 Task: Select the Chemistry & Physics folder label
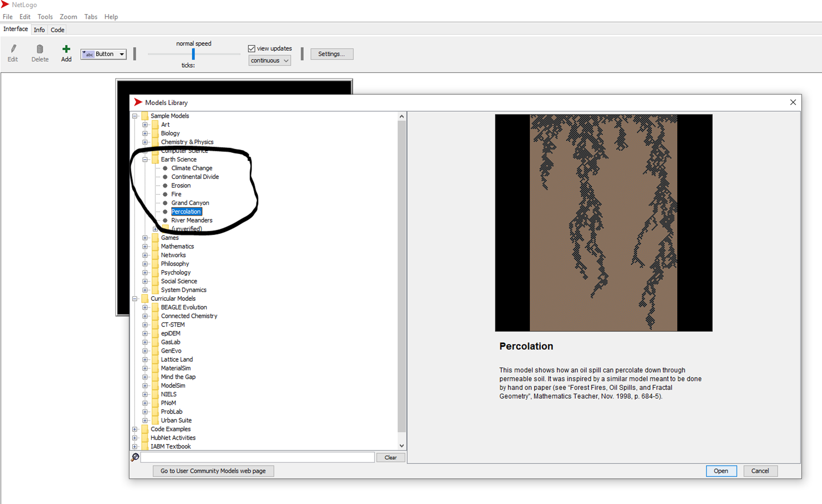tap(187, 142)
